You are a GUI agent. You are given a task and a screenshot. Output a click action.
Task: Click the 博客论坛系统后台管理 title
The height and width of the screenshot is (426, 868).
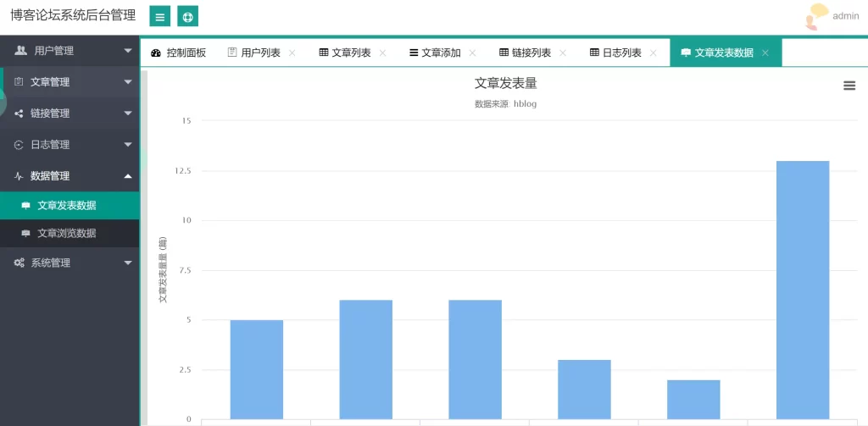coord(73,15)
